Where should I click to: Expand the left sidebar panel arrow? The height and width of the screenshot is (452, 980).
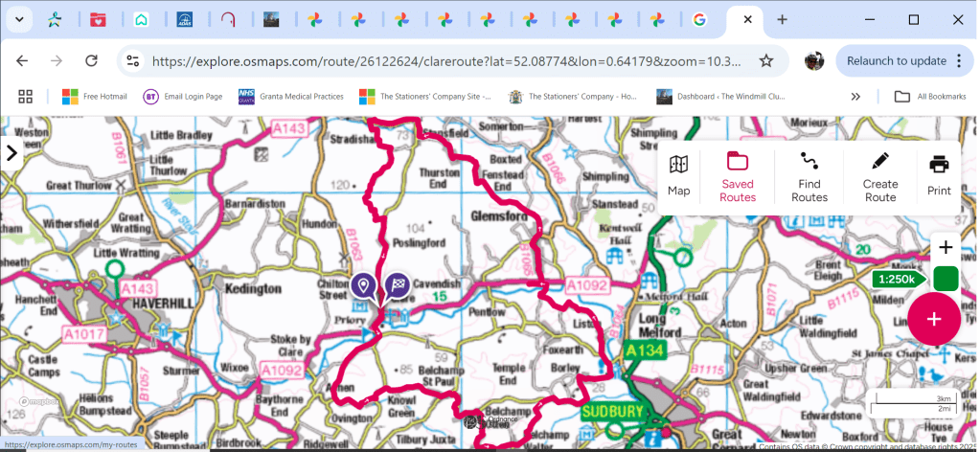pyautogui.click(x=11, y=152)
